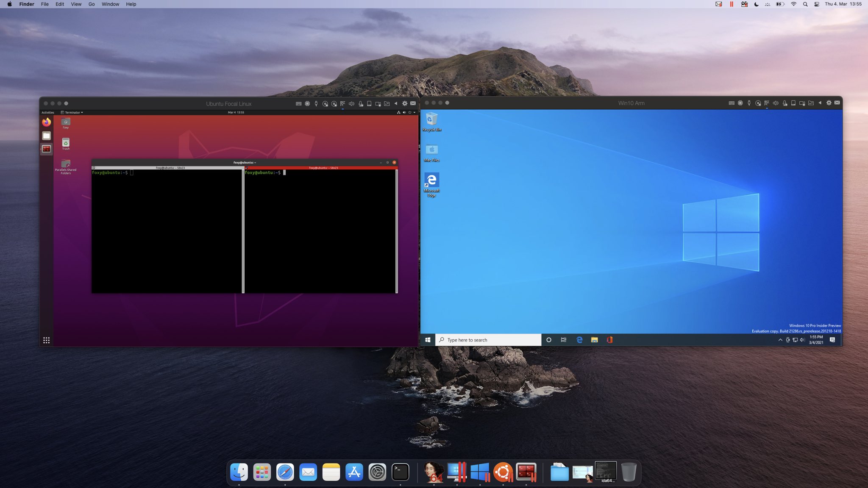Collapse Ubuntu VM toolbar with left arrow
The width and height of the screenshot is (868, 488).
click(396, 103)
